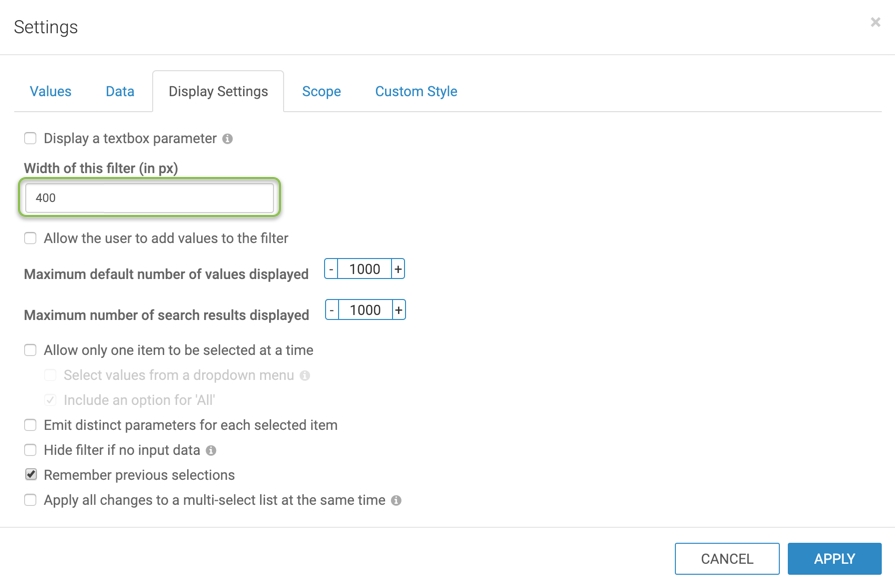Click the CANCEL button
This screenshot has width=895, height=585.
pos(727,559)
